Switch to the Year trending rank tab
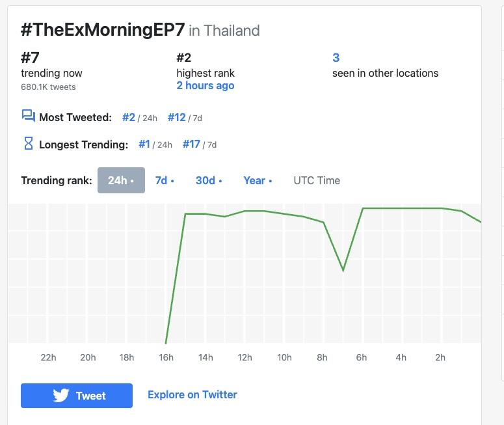 pos(258,180)
